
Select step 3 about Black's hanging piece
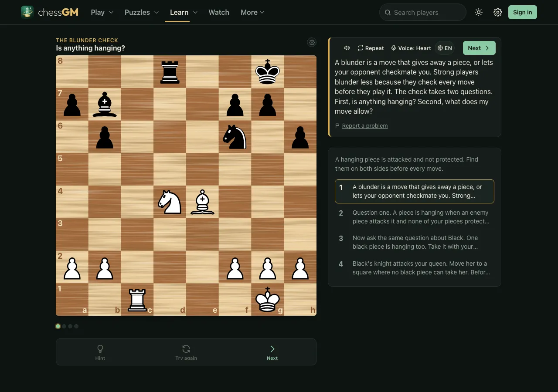click(x=415, y=242)
